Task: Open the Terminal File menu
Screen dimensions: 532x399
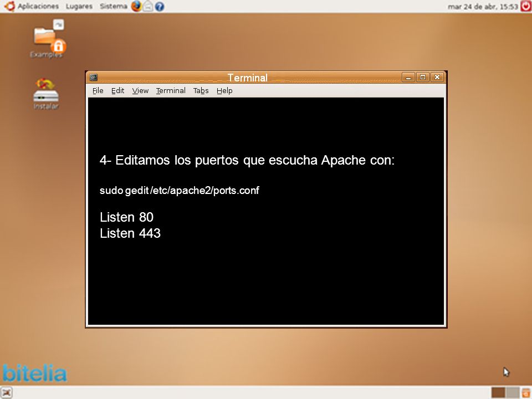Action: tap(98, 90)
